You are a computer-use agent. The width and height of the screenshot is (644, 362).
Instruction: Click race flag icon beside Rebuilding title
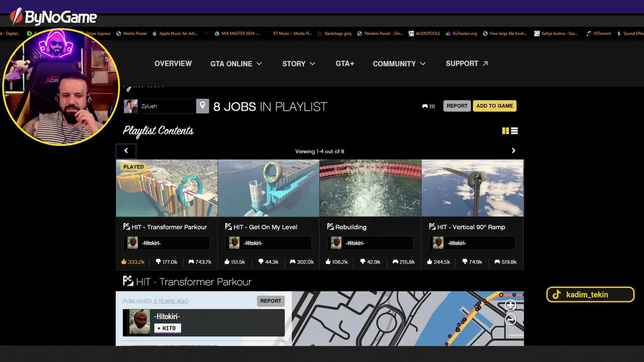(330, 227)
